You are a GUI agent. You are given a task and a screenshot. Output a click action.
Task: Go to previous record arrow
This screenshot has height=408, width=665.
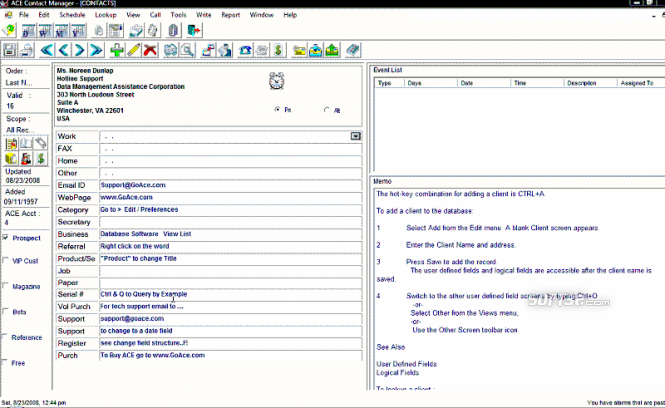(63, 50)
